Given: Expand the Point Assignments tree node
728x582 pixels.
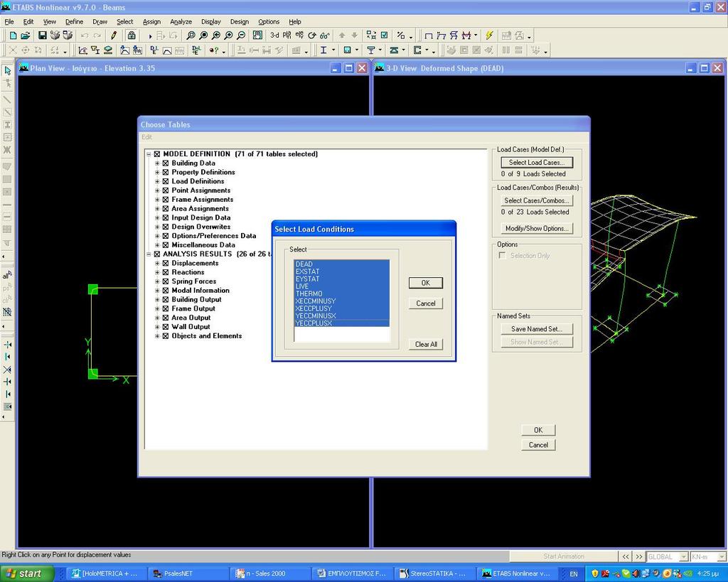Looking at the screenshot, I should (x=157, y=190).
